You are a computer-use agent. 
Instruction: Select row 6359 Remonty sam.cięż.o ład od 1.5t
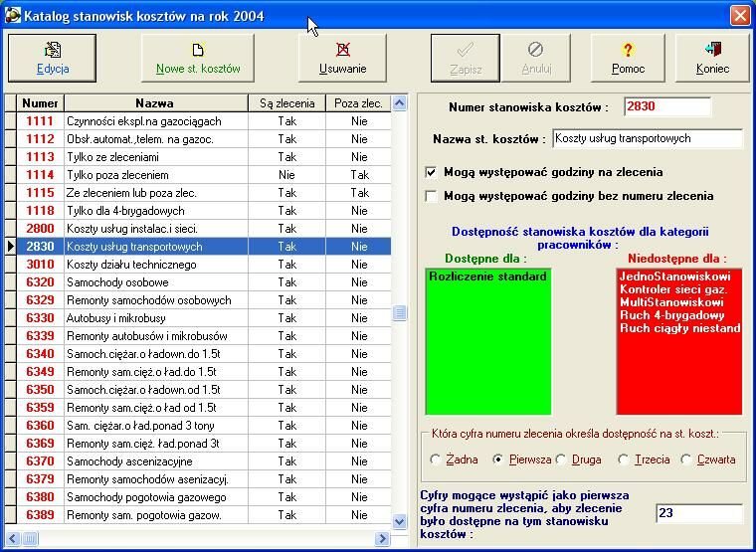204,408
